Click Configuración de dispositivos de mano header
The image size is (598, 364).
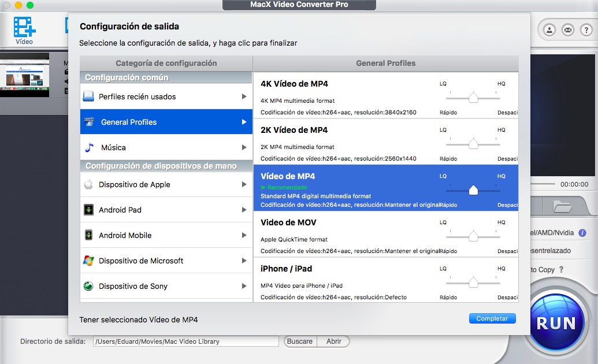point(166,166)
